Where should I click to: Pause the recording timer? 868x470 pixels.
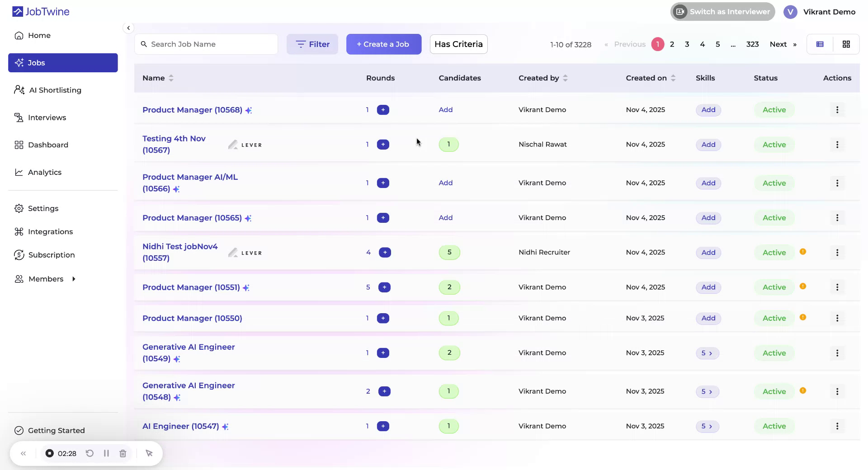click(106, 453)
